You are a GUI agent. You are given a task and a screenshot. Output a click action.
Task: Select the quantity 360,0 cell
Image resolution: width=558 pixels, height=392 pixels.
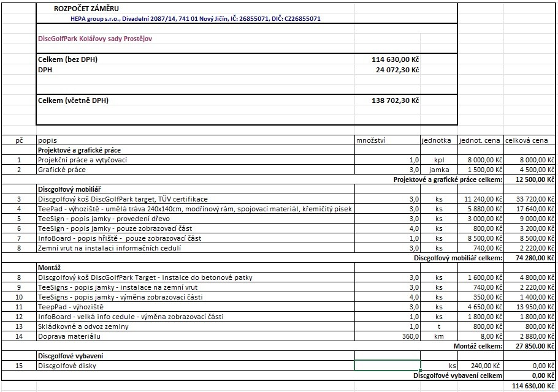coord(387,336)
